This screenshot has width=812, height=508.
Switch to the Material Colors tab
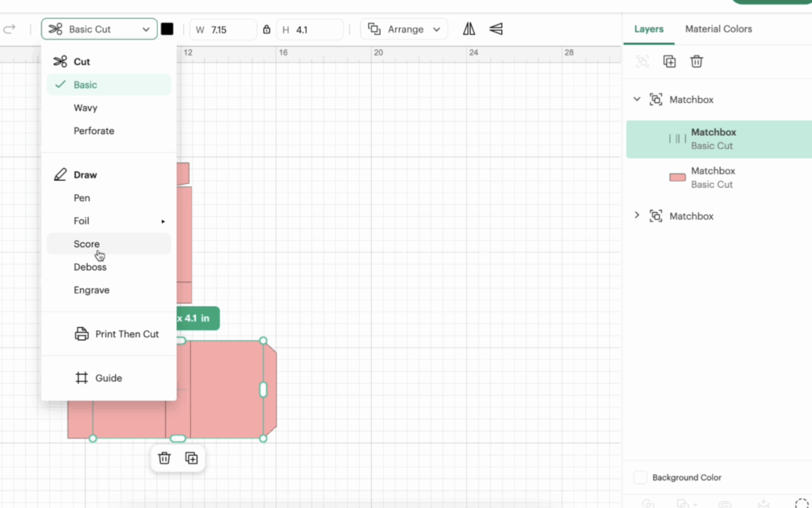point(718,29)
